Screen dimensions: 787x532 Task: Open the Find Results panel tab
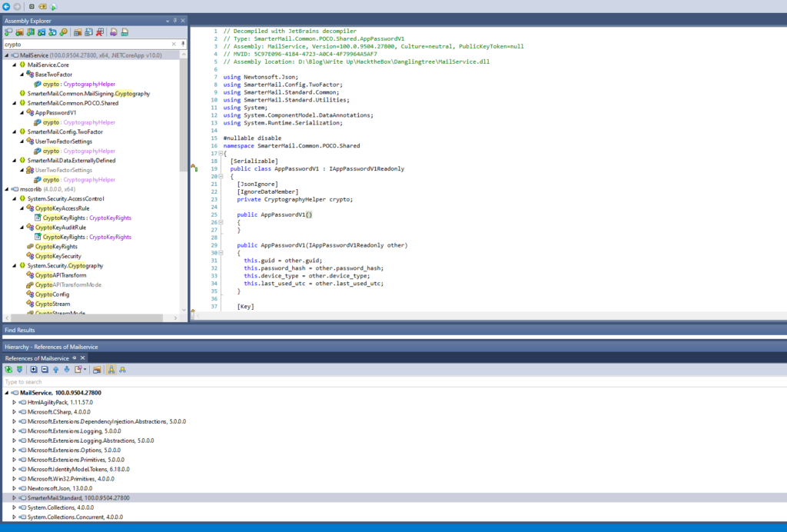pyautogui.click(x=19, y=331)
